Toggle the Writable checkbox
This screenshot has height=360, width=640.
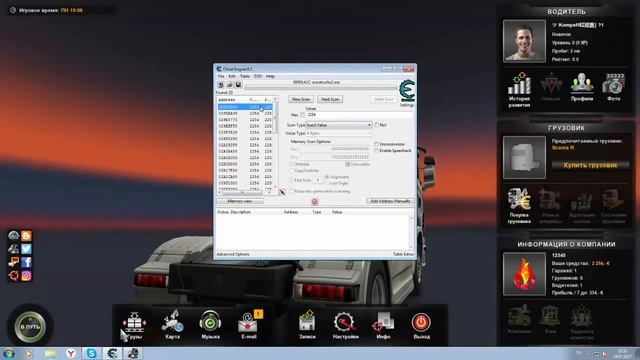point(291,164)
